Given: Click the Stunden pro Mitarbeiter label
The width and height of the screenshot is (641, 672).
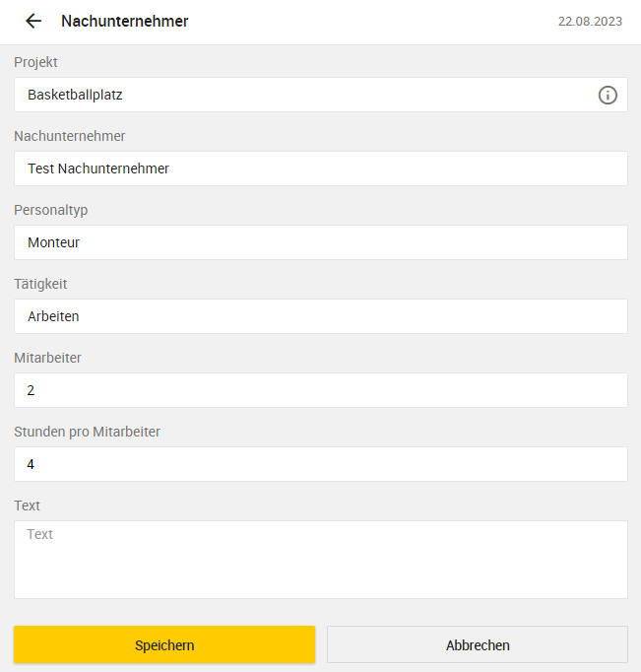Looking at the screenshot, I should tap(87, 432).
